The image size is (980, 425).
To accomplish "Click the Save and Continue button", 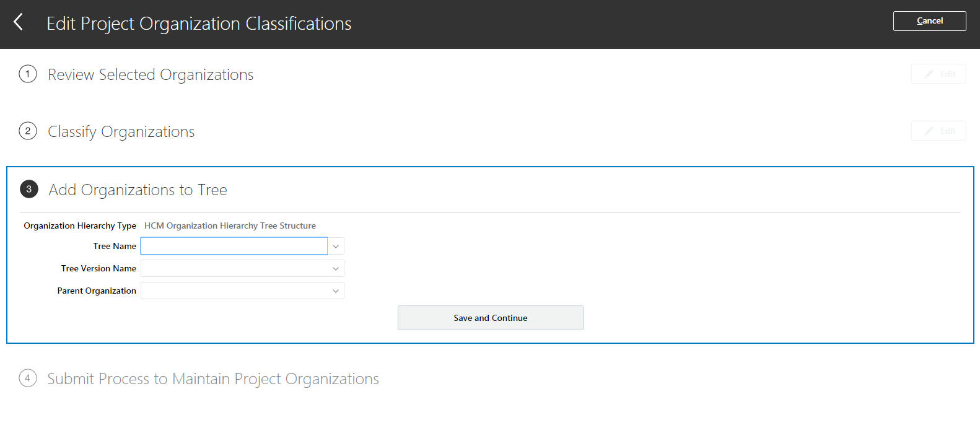I will tap(490, 318).
